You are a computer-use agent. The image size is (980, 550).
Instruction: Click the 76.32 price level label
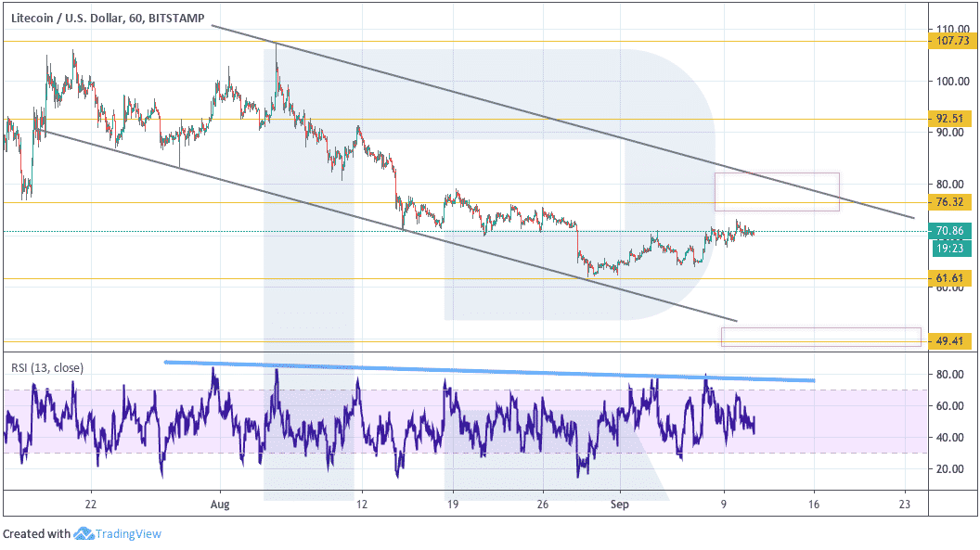tap(950, 202)
